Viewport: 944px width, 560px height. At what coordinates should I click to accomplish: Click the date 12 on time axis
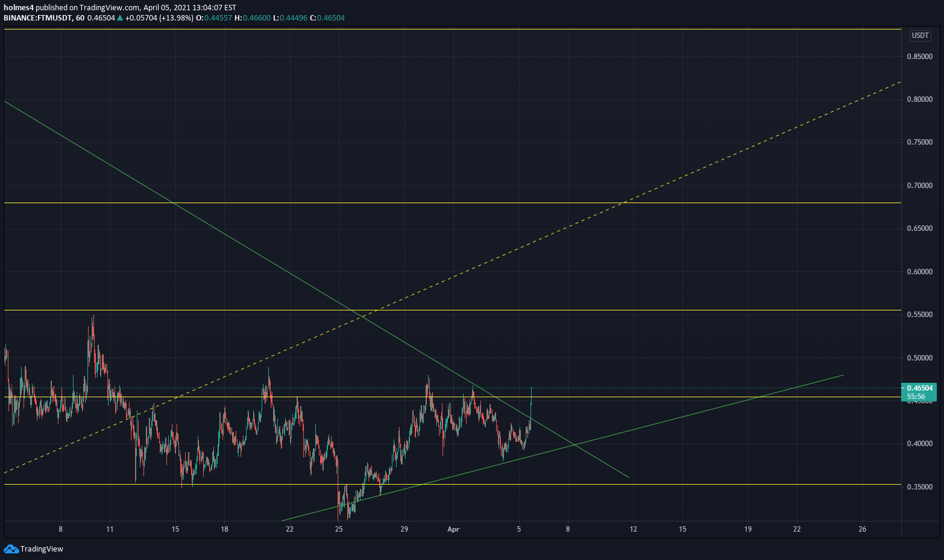634,529
